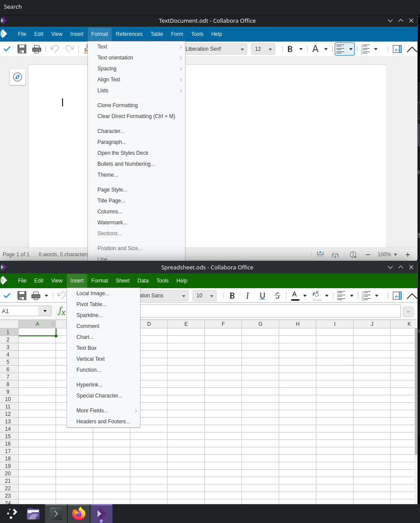Launch Firefox from the taskbar
This screenshot has width=420, height=523.
point(79,513)
